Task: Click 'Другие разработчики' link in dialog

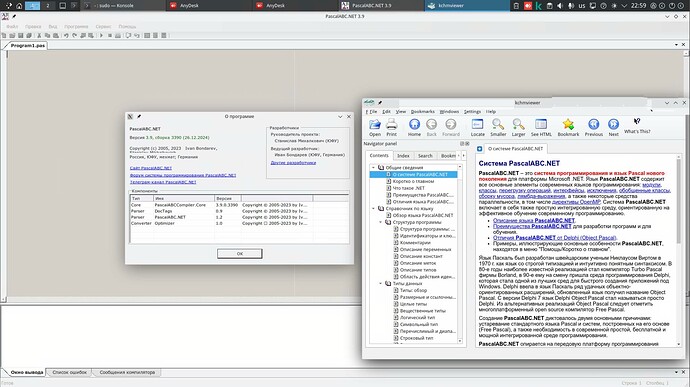Action: [x=293, y=162]
